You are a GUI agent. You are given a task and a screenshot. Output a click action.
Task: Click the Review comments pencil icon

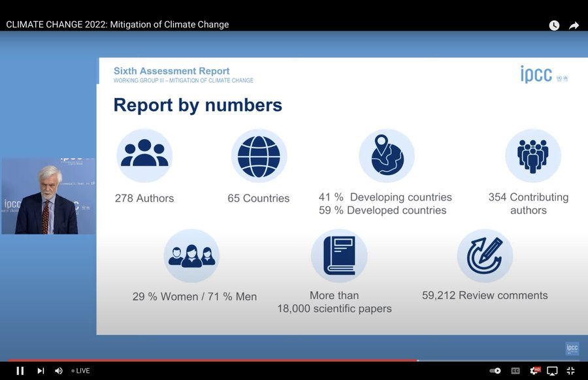tap(485, 255)
